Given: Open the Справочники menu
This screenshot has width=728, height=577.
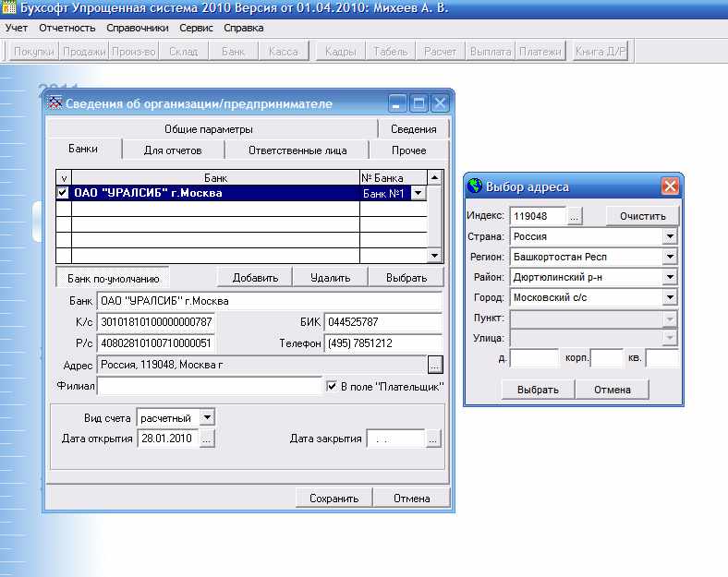Looking at the screenshot, I should (138, 28).
